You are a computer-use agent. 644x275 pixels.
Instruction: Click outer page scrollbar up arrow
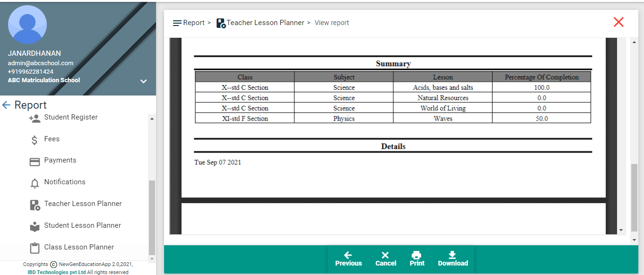pos(635,42)
